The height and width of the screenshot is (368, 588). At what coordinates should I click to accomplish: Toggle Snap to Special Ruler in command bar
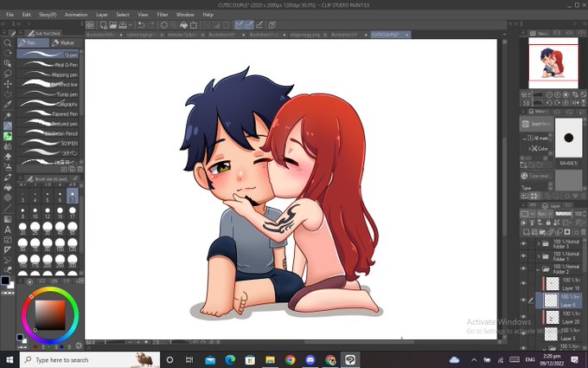point(249,25)
